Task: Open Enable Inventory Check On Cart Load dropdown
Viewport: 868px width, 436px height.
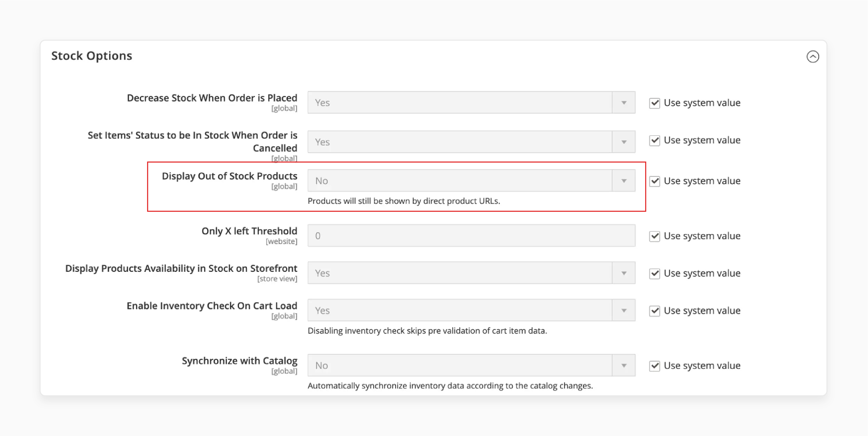Action: click(471, 310)
